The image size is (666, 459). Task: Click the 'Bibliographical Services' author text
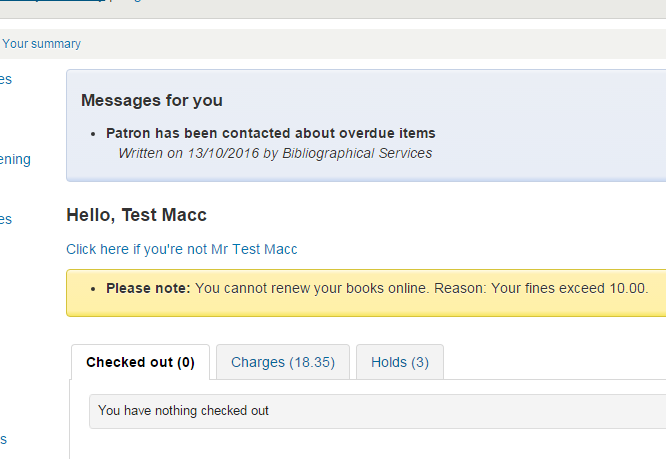coord(357,153)
